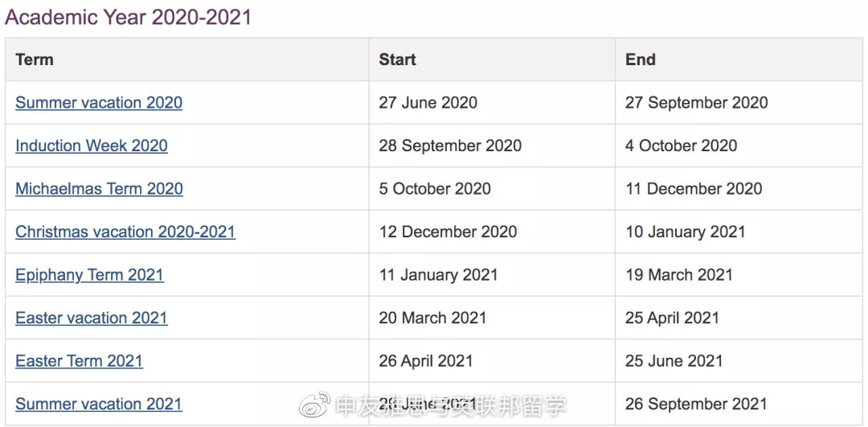The width and height of the screenshot is (868, 427).
Task: Click the Term column header
Action: (35, 60)
